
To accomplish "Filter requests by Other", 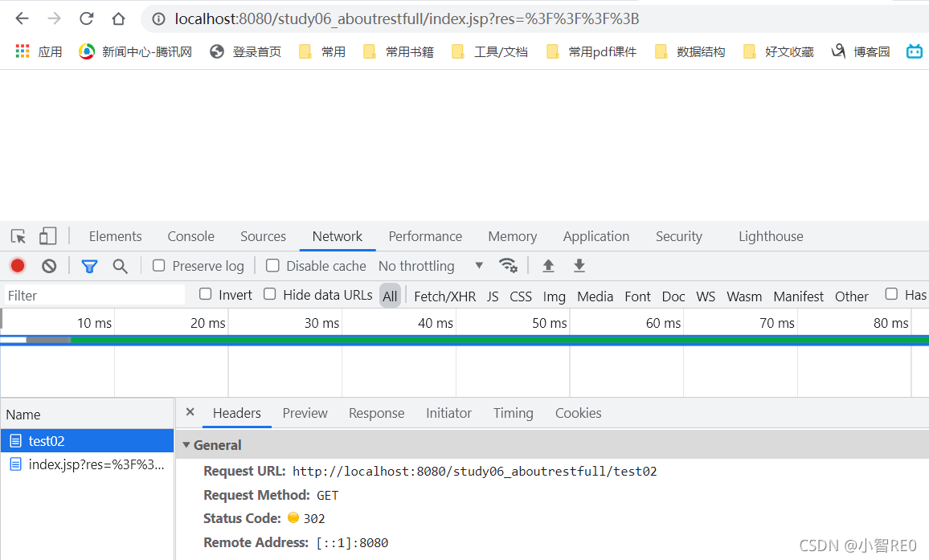I will click(x=852, y=296).
